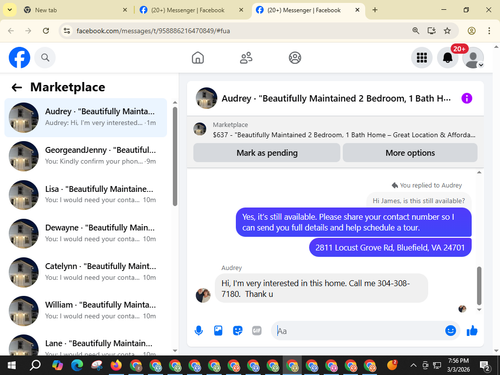Open the Facebook logo home link

[x=19, y=58]
